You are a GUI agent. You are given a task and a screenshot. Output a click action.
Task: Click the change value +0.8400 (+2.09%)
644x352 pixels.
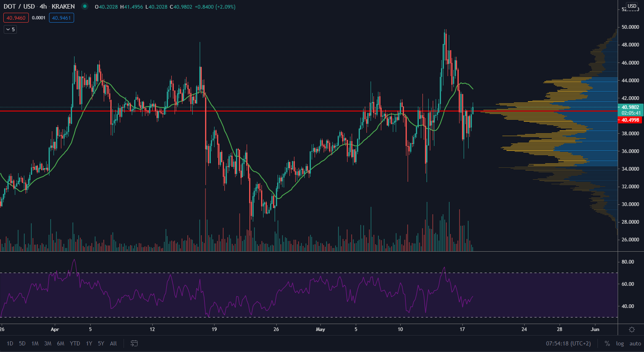[215, 7]
